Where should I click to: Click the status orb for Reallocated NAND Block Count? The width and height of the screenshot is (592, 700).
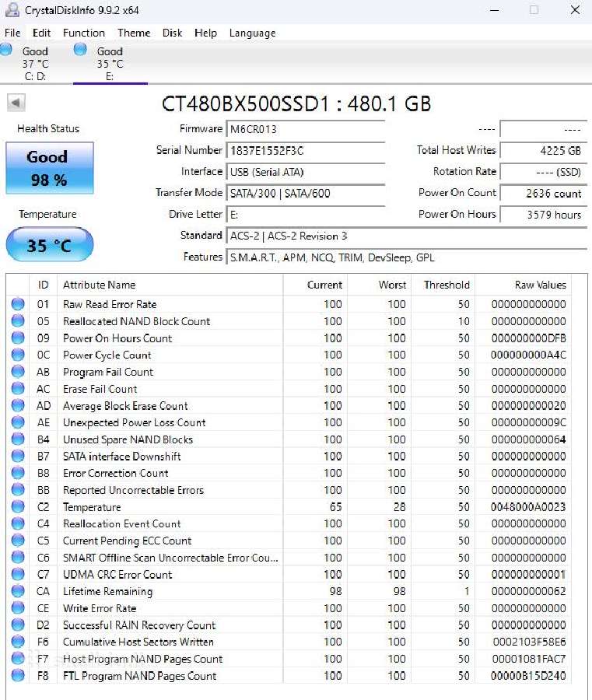18,321
